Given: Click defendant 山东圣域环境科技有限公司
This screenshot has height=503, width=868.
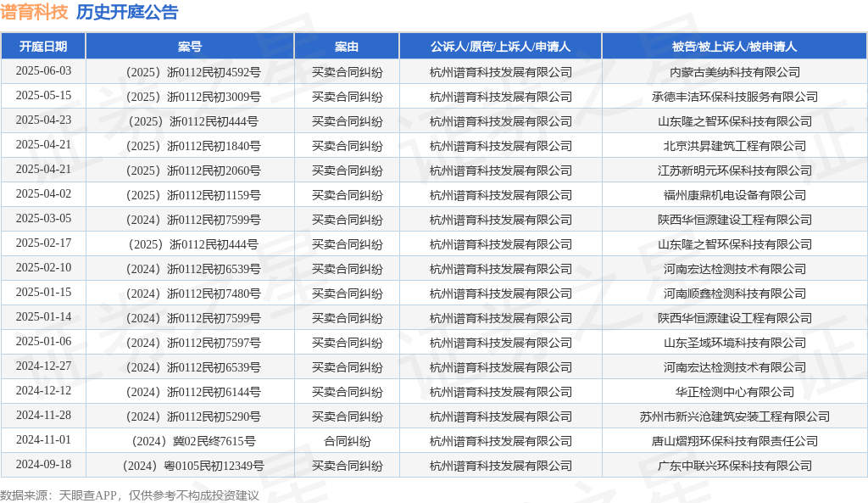Looking at the screenshot, I should [x=735, y=343].
